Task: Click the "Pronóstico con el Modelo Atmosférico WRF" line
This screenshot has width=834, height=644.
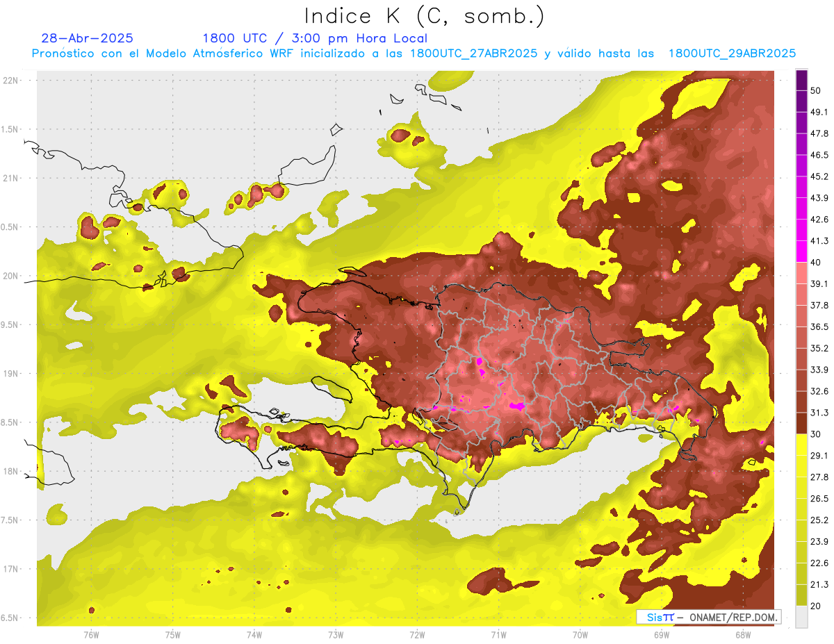Action: coord(414,53)
